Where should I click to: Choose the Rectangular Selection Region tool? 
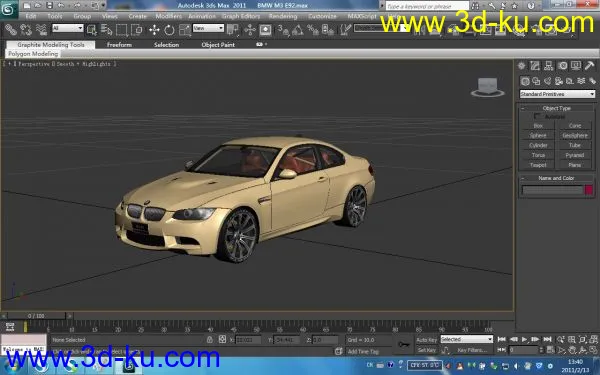(x=122, y=29)
